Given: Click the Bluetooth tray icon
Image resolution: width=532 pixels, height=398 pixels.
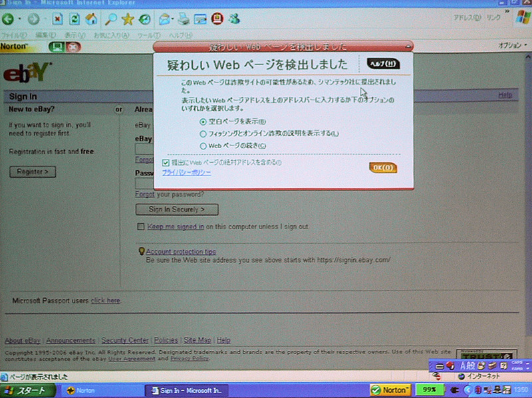Looking at the screenshot, I should (x=478, y=390).
